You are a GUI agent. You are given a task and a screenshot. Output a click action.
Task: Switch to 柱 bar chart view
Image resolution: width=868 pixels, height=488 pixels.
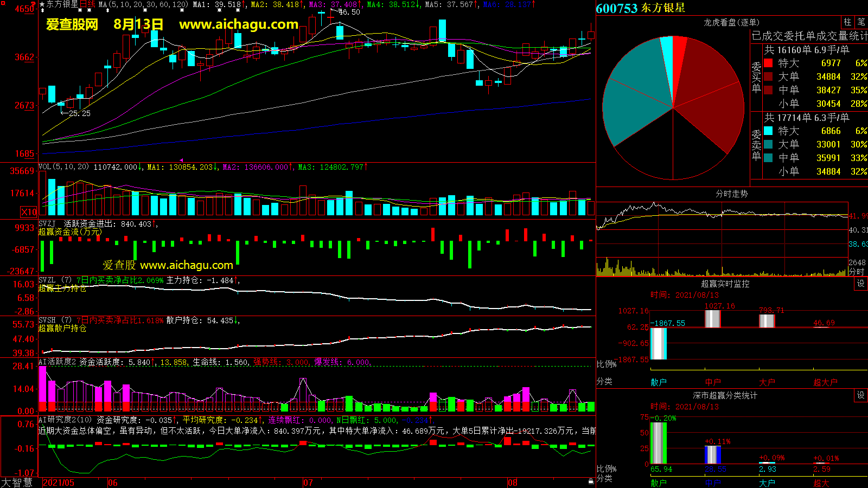847,22
